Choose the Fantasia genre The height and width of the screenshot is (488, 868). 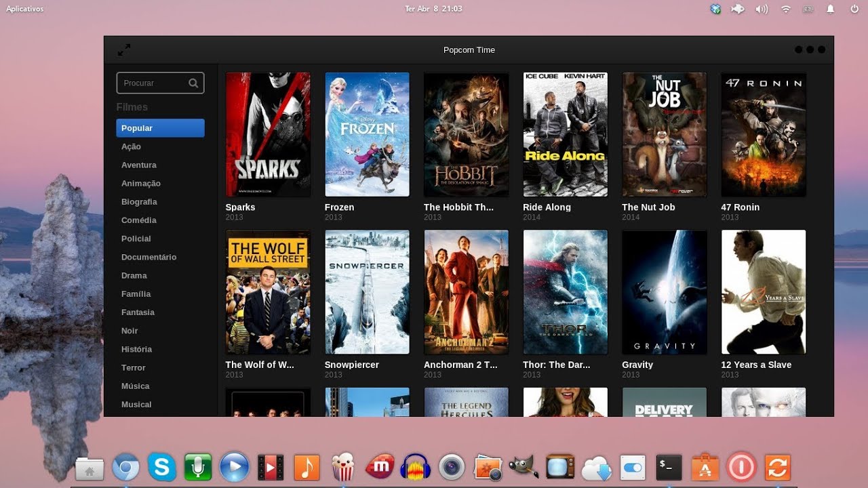click(x=138, y=312)
